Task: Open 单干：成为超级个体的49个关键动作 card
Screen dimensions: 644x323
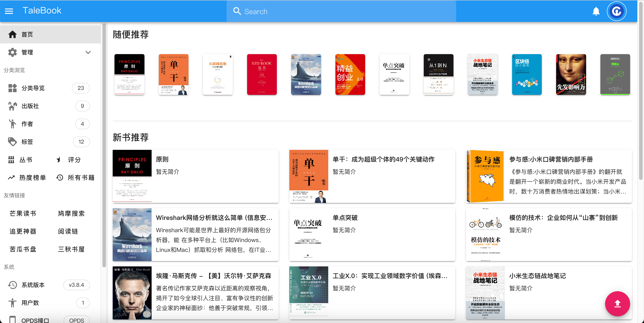Action: coord(372,176)
